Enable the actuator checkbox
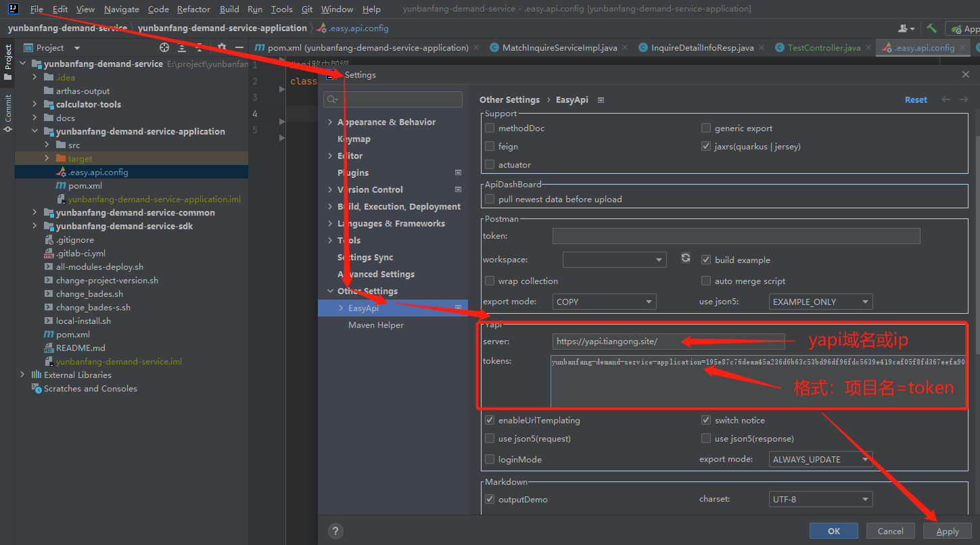Image resolution: width=980 pixels, height=545 pixels. pyautogui.click(x=490, y=164)
